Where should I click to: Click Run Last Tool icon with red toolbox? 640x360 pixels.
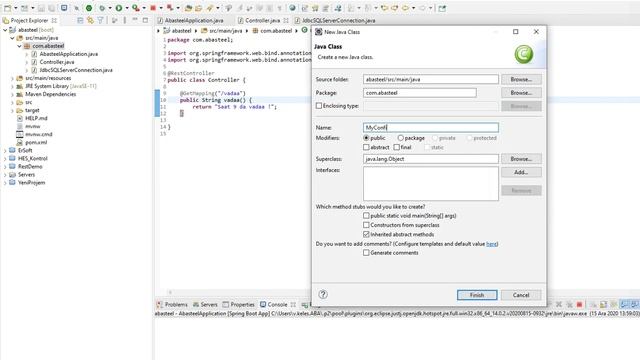pos(136,8)
